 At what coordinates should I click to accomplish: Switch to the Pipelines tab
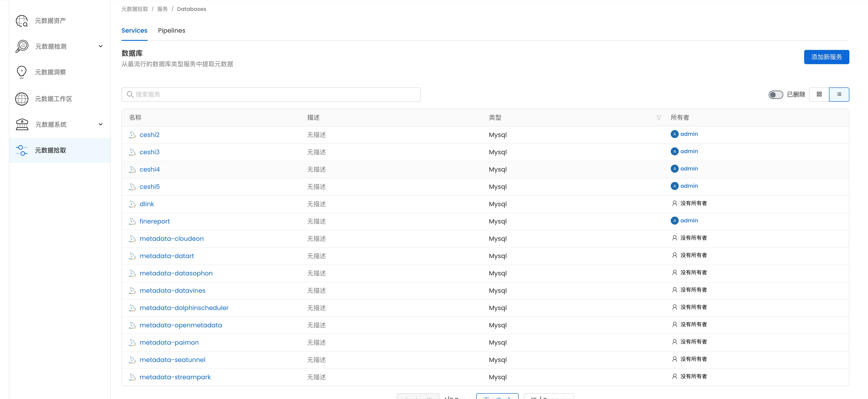point(172,31)
